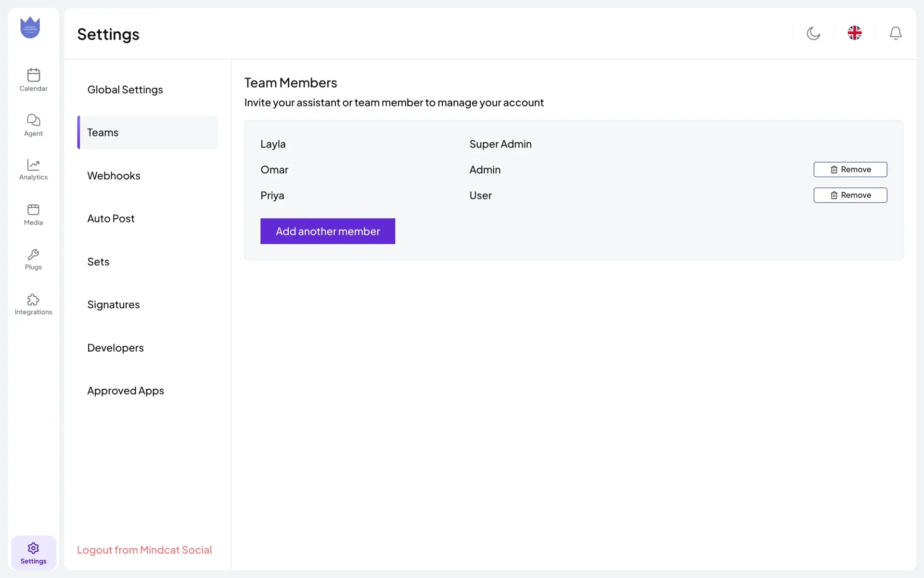
Task: Select the Teams settings tab
Action: point(148,132)
